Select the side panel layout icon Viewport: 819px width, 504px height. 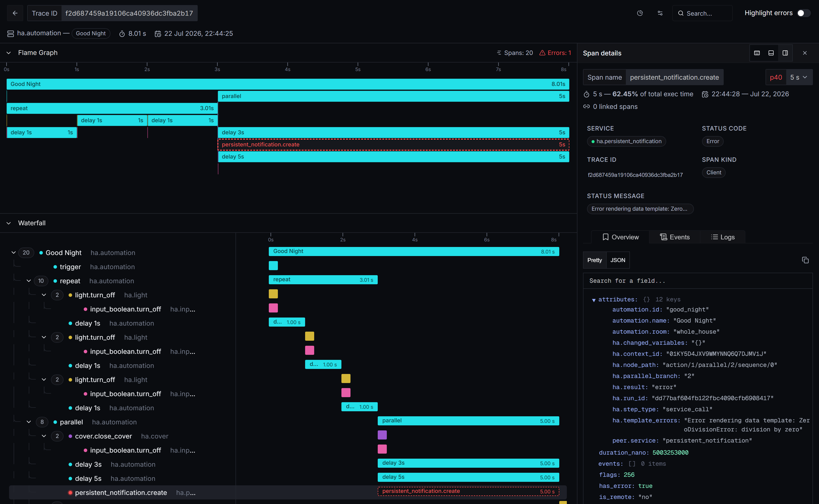tap(785, 53)
